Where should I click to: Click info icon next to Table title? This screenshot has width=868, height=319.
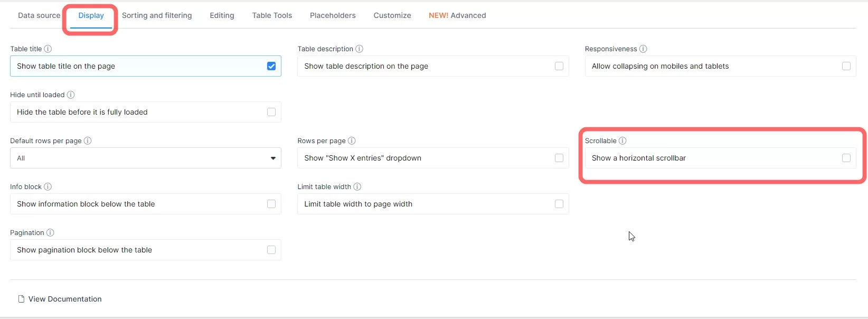click(48, 49)
